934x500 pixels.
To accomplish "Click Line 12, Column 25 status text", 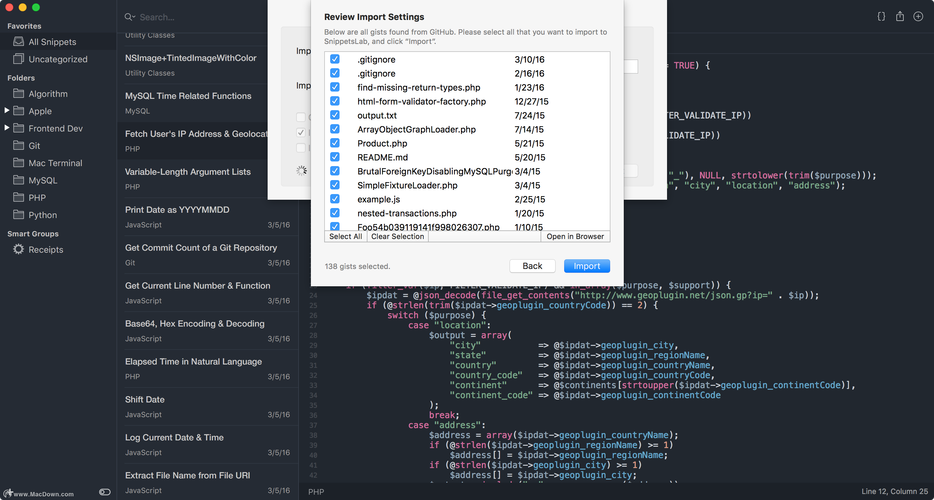I will coord(895,492).
